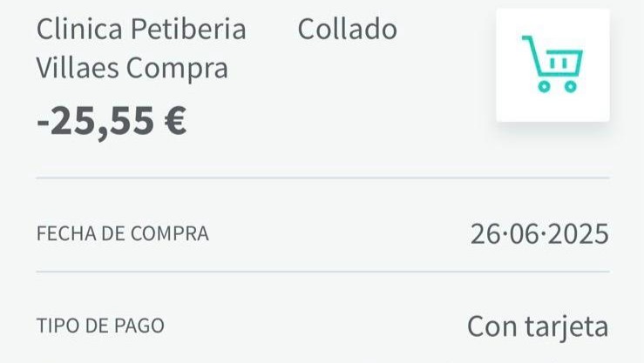644x363 pixels.
Task: Tap the -25,55 amount figure
Action: 95,121
